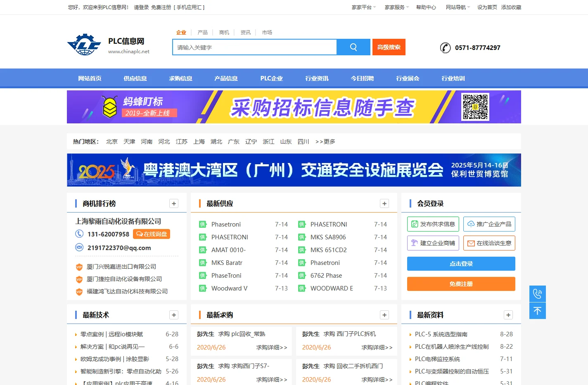The height and width of the screenshot is (385, 588).
Task: Click the orange 免费注册 button
Action: point(461,284)
